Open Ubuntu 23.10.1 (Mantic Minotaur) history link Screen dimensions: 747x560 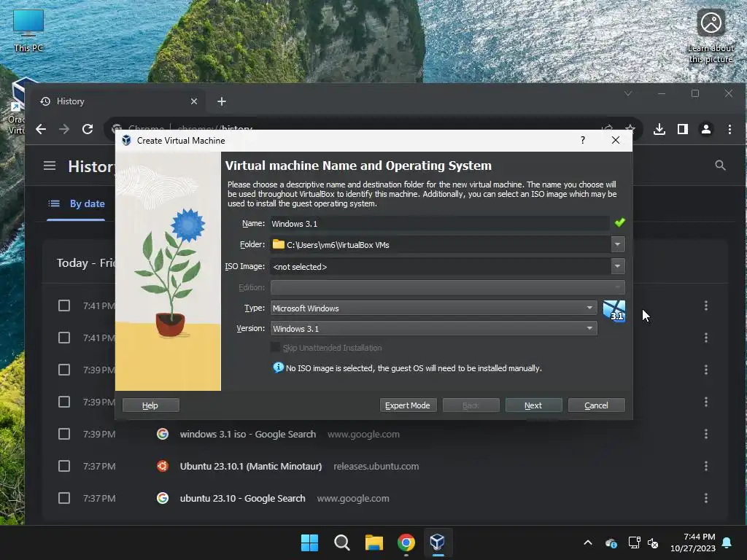[251, 466]
